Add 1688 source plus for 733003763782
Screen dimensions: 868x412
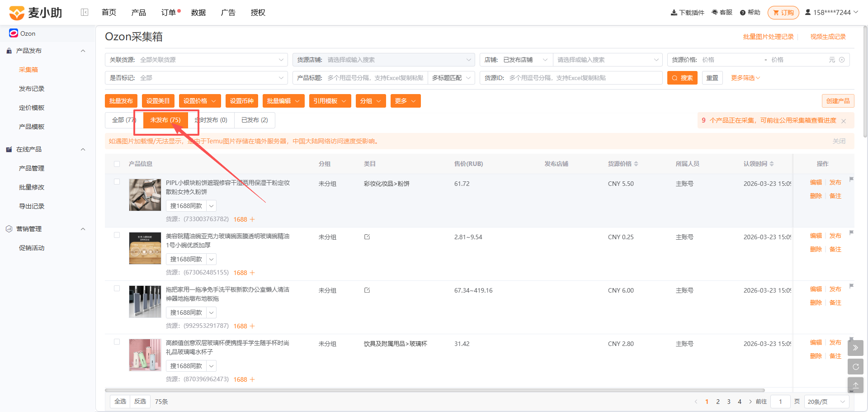pos(252,219)
